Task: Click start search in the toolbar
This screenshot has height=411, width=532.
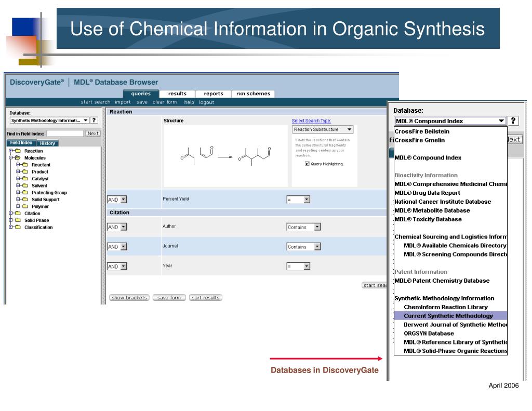Action: pos(96,102)
